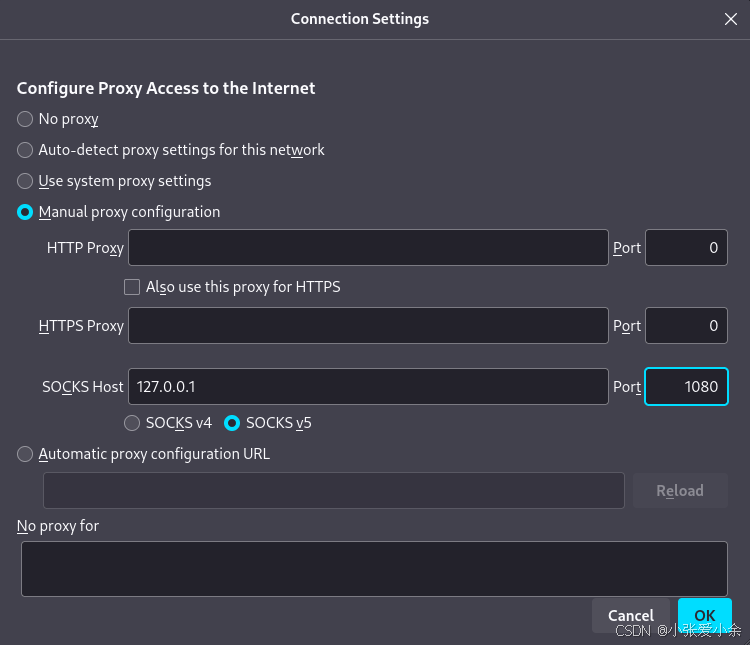Select the No proxy option
750x645 pixels.
(25, 119)
